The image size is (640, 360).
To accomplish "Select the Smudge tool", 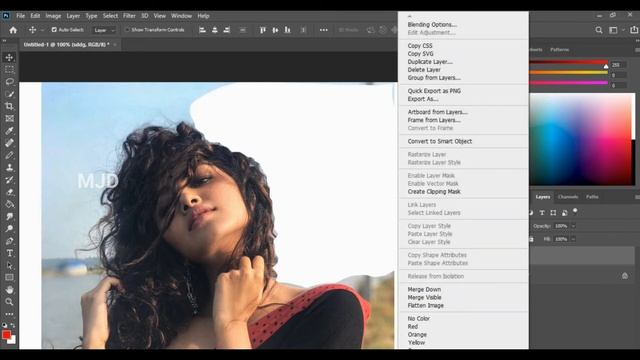I will click(x=9, y=217).
